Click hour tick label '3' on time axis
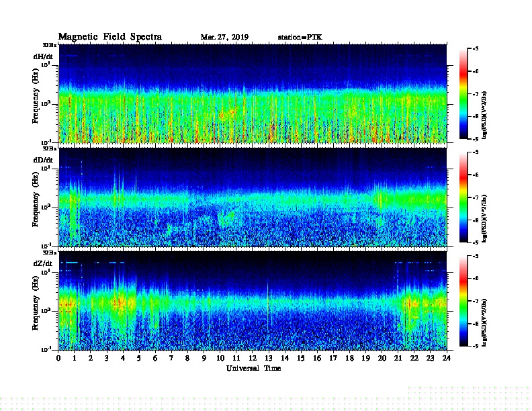532x411 pixels. (107, 358)
